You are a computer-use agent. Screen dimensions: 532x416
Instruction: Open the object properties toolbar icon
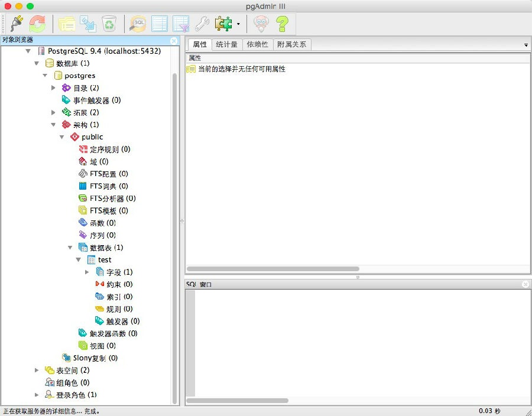[x=67, y=24]
